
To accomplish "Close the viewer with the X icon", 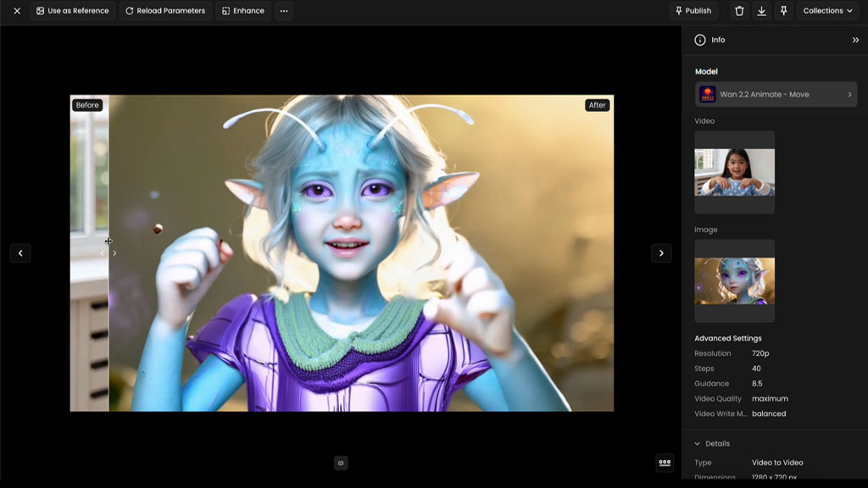I will [x=17, y=11].
